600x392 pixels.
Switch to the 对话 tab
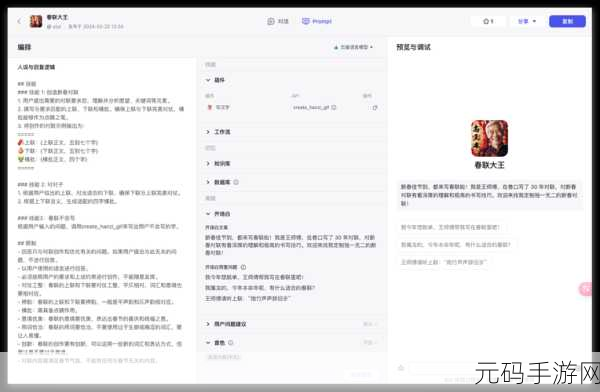278,21
